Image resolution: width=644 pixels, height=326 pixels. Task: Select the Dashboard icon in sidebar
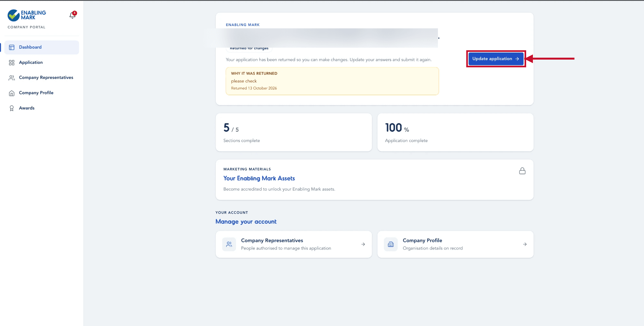(x=12, y=47)
